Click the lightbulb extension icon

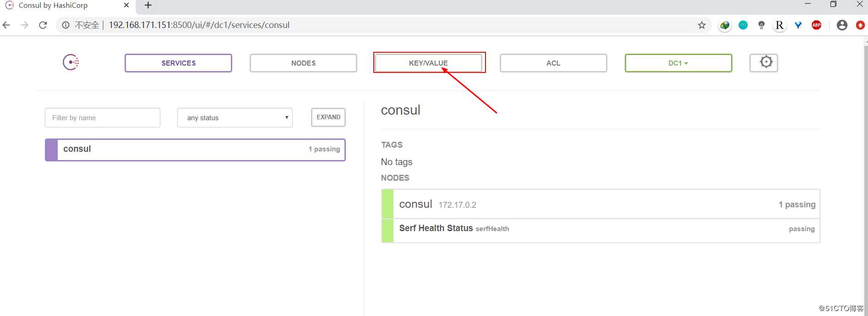pos(761,25)
